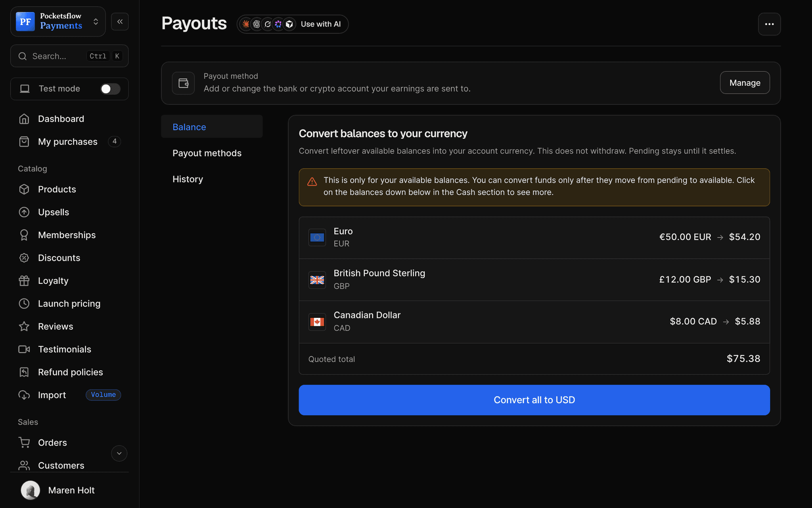
Task: Click the Import cloud download icon
Action: click(24, 395)
